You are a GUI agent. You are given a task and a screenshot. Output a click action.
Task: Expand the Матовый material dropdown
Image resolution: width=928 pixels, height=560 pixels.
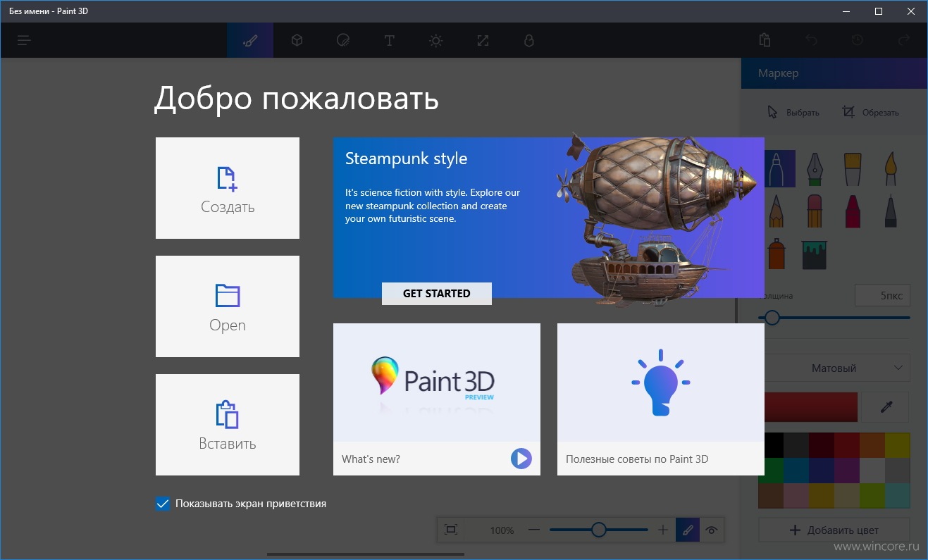coord(837,368)
